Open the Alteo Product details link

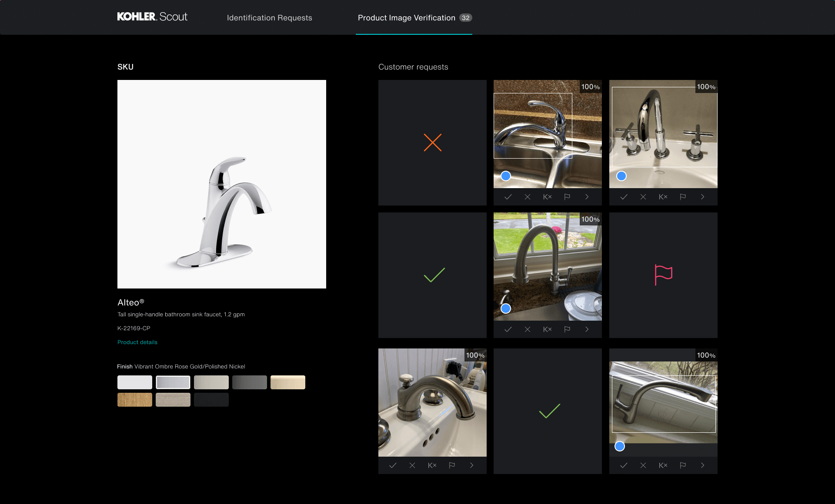[137, 342]
